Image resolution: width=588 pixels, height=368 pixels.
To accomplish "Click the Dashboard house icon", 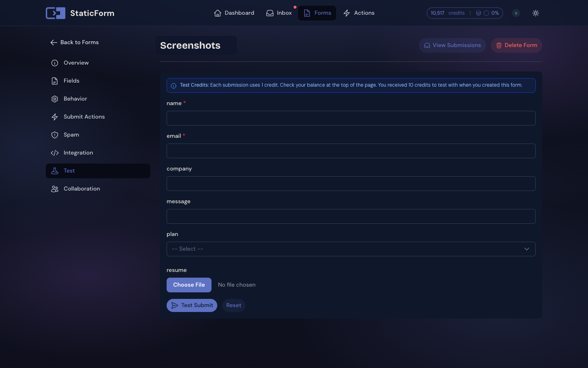I will (218, 13).
